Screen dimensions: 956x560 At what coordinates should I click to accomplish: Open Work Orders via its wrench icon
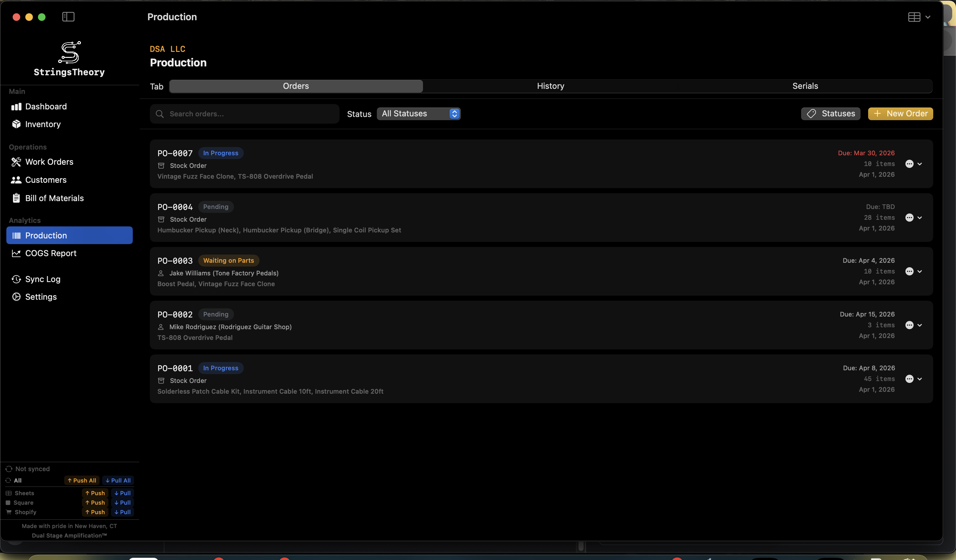16,162
